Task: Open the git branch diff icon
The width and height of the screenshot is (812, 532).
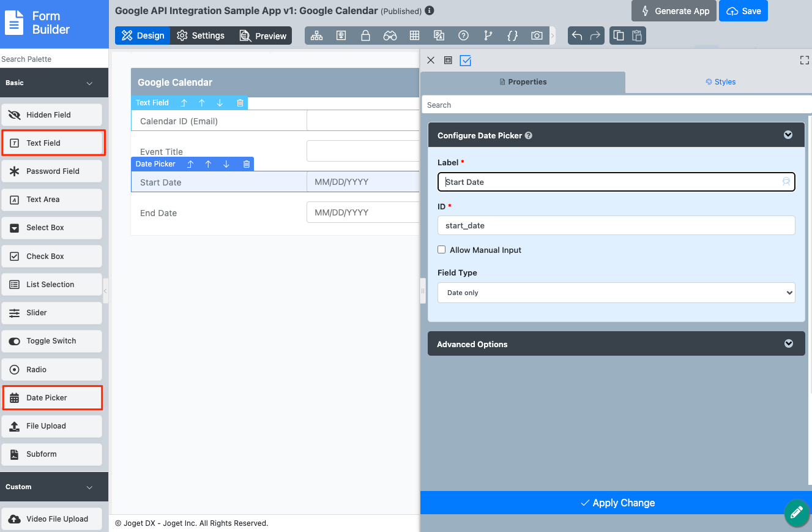Action: click(488, 36)
